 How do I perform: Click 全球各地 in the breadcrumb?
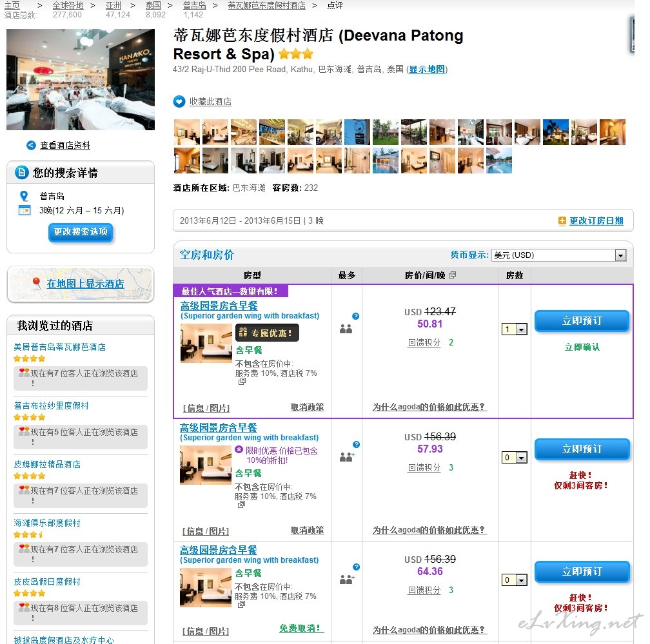click(68, 5)
